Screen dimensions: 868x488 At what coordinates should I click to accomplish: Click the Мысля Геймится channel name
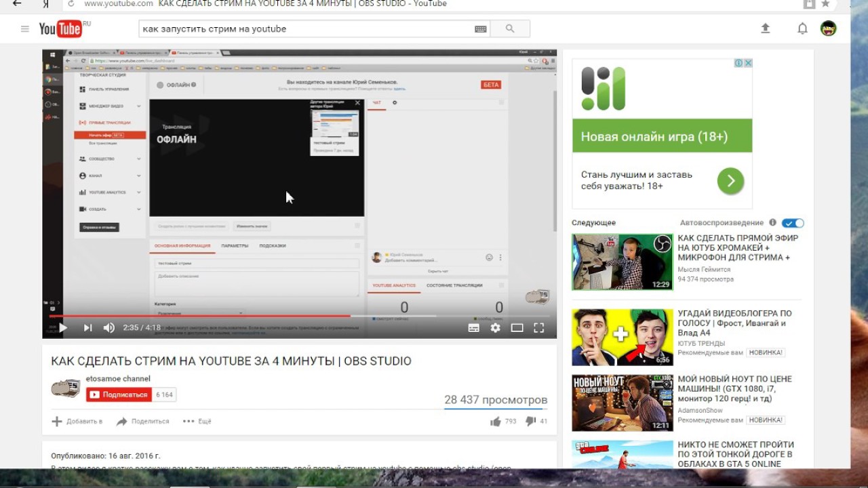(x=704, y=270)
